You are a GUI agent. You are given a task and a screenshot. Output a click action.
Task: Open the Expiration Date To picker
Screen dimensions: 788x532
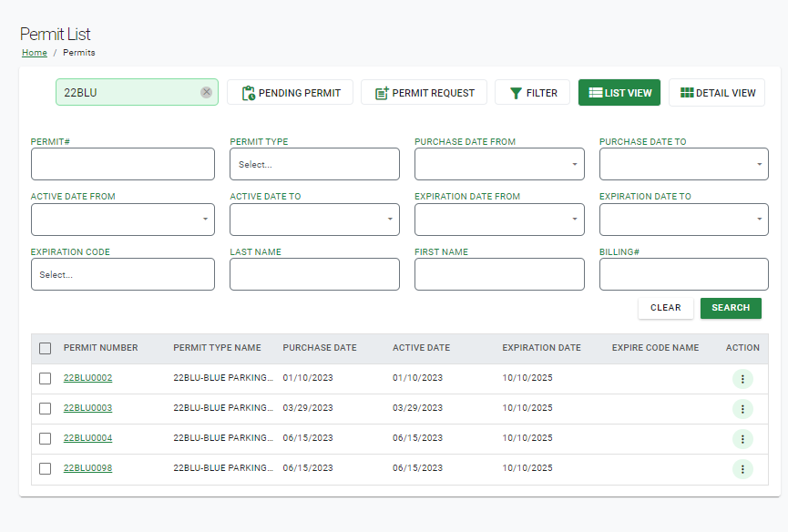pos(683,219)
